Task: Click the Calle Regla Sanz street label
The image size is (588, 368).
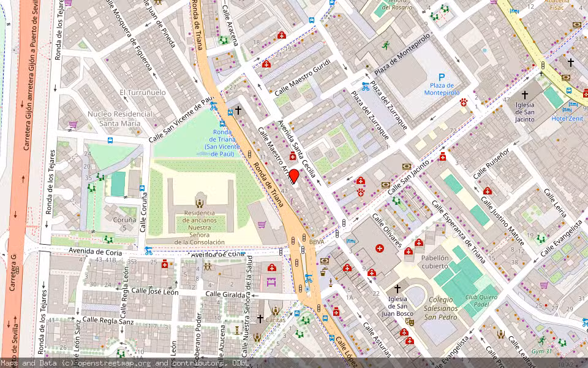Action: (108, 320)
